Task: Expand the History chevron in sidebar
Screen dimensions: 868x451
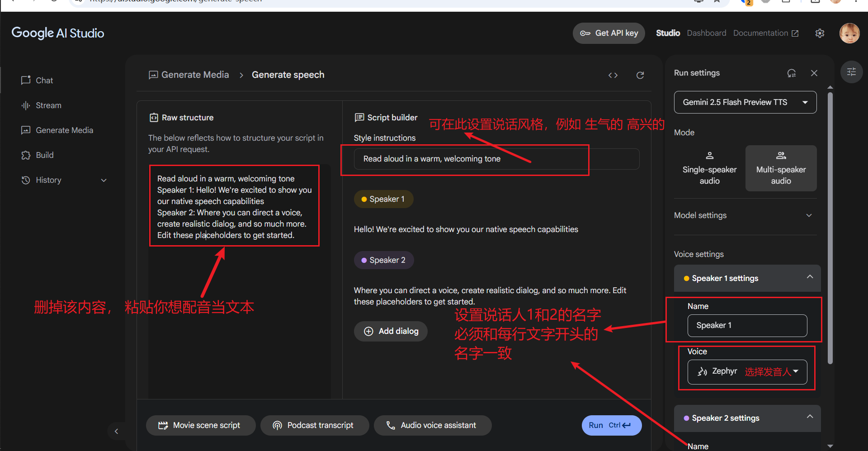Action: (104, 180)
